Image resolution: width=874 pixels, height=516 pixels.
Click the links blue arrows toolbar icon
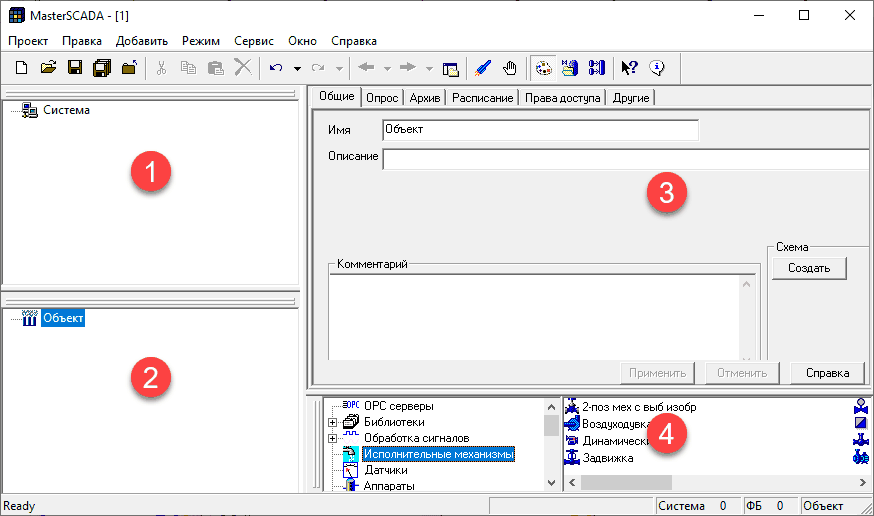tap(596, 68)
